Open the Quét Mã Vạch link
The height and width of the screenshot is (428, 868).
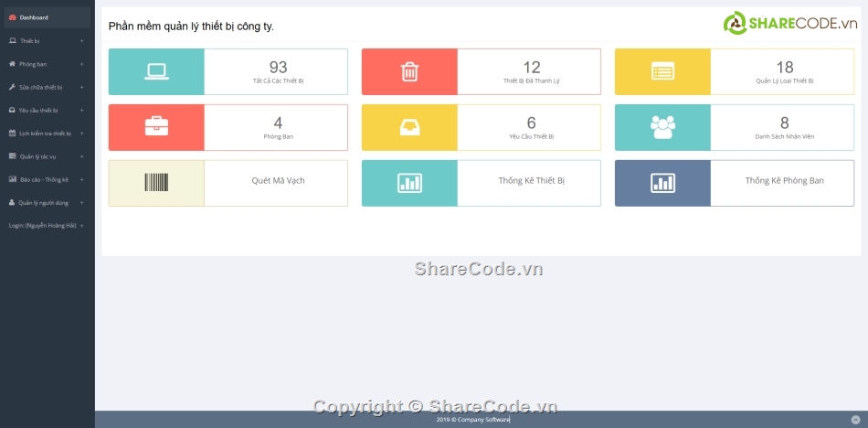tap(278, 181)
